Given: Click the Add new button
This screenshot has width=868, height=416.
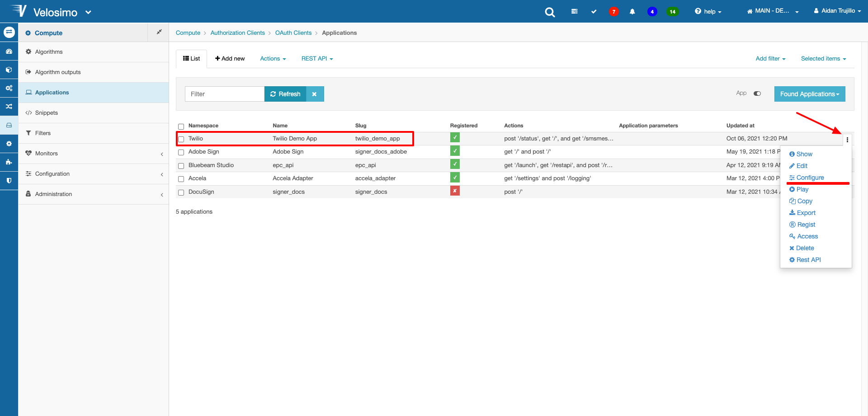Looking at the screenshot, I should 230,59.
